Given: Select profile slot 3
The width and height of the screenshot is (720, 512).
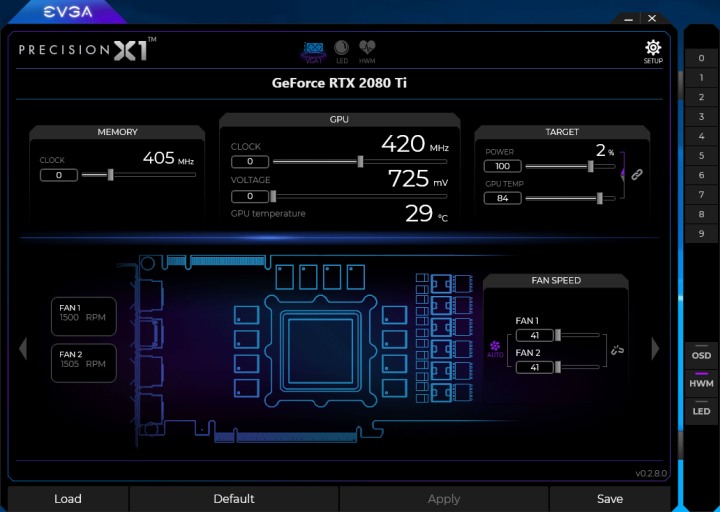Looking at the screenshot, I should coord(701,117).
